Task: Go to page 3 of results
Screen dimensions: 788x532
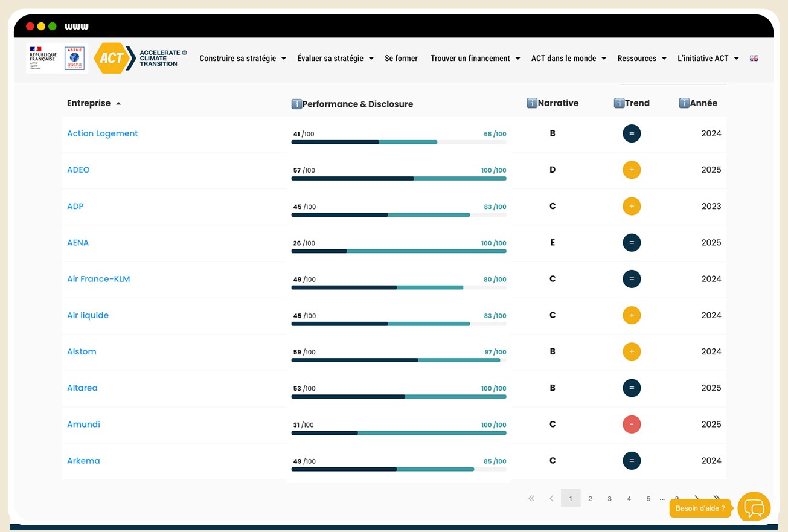Action: 609,499
